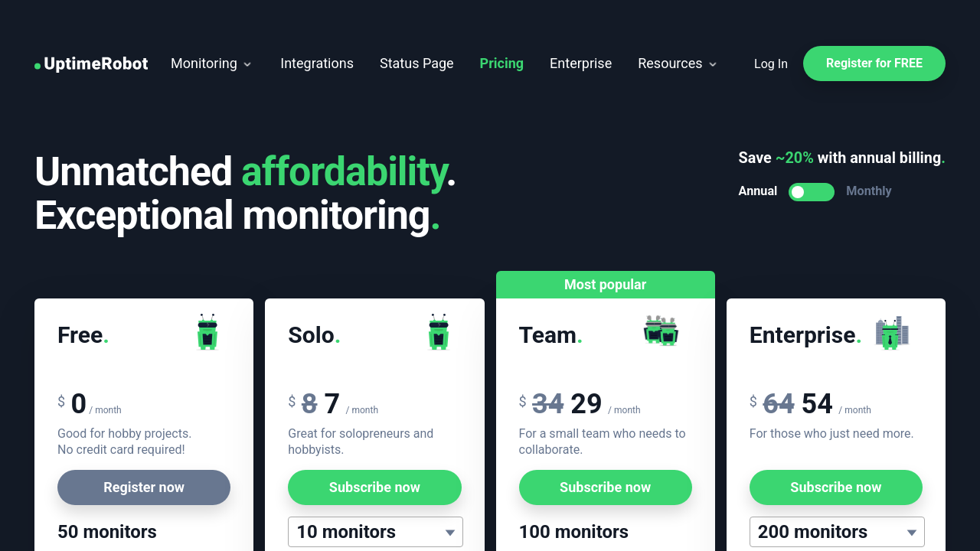The image size is (980, 551).
Task: Click the Free plan robot icon
Action: (x=207, y=332)
